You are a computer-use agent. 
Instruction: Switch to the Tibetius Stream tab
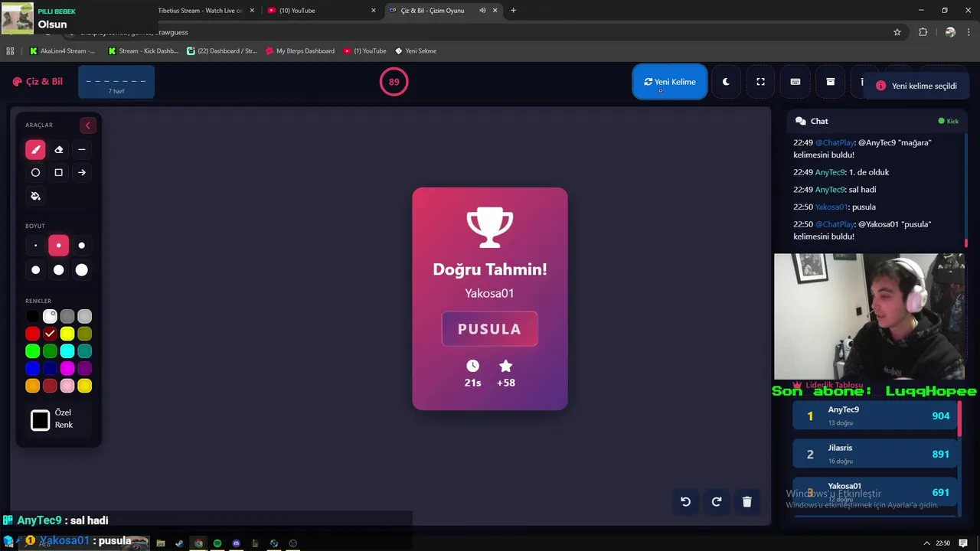201,11
